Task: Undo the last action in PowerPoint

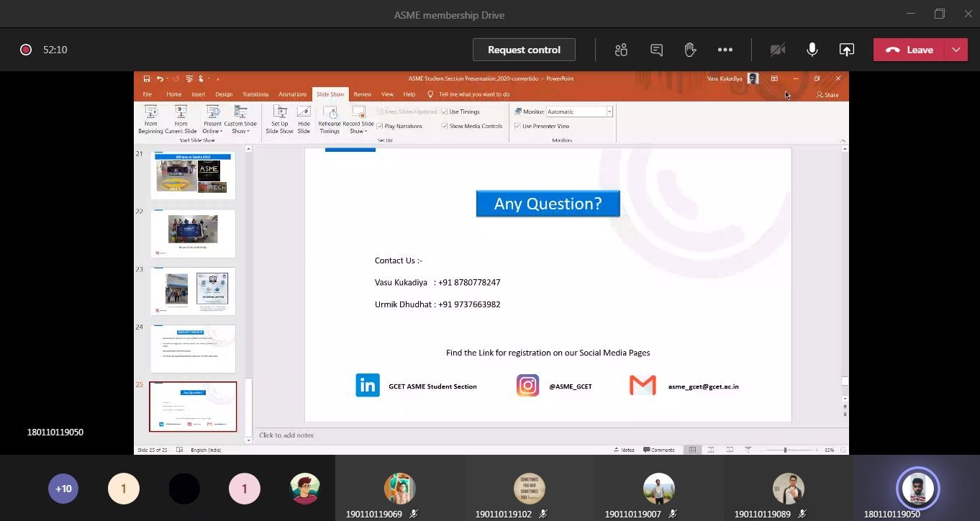Action: [x=159, y=78]
